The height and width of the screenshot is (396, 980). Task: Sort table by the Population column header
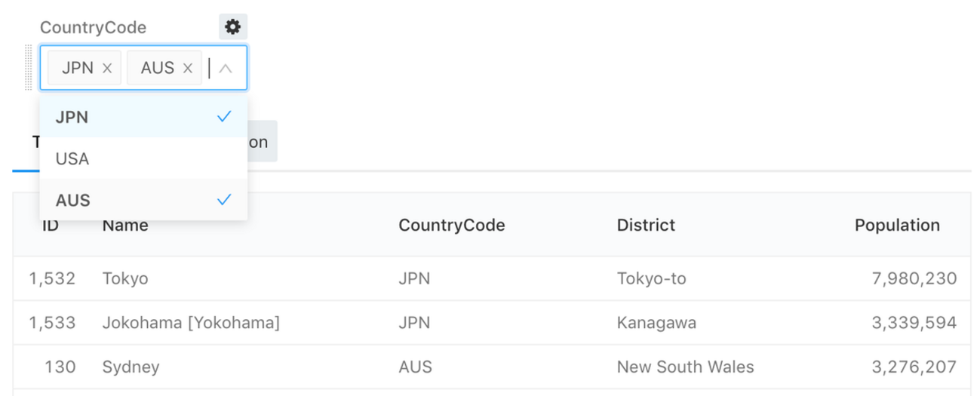pos(896,225)
